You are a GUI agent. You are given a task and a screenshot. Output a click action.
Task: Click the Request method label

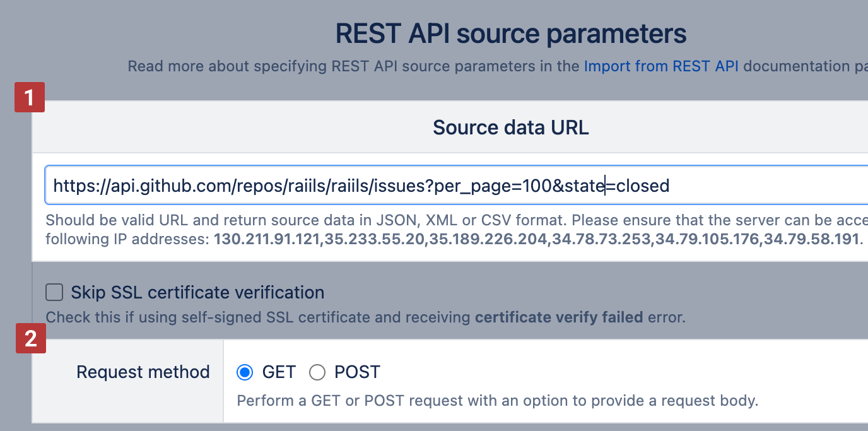point(143,372)
